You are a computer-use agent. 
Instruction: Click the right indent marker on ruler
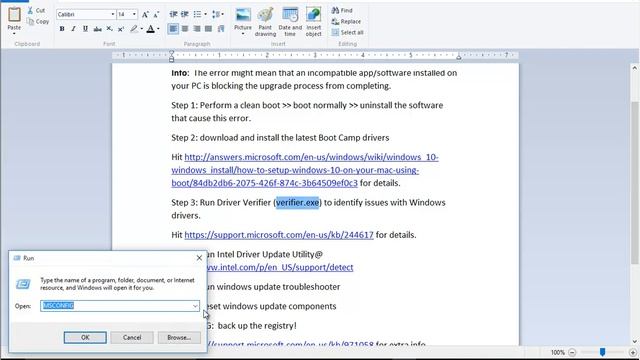click(459, 57)
